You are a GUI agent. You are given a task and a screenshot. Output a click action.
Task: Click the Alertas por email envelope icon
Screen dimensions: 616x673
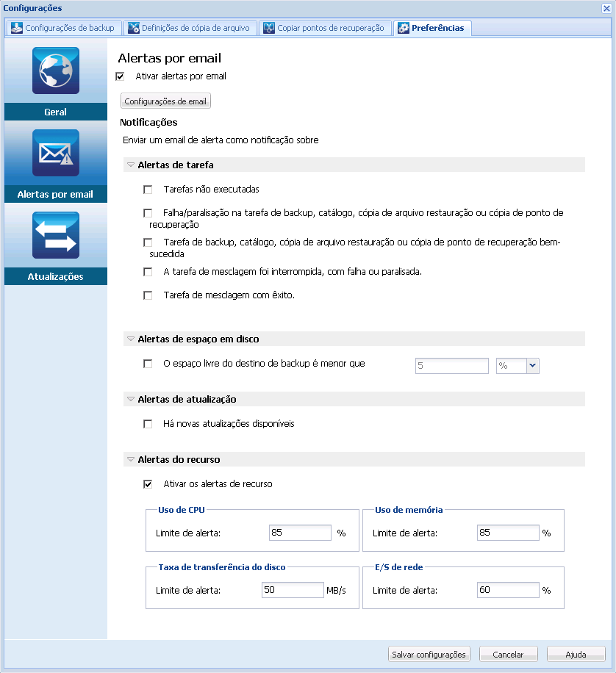[x=55, y=153]
